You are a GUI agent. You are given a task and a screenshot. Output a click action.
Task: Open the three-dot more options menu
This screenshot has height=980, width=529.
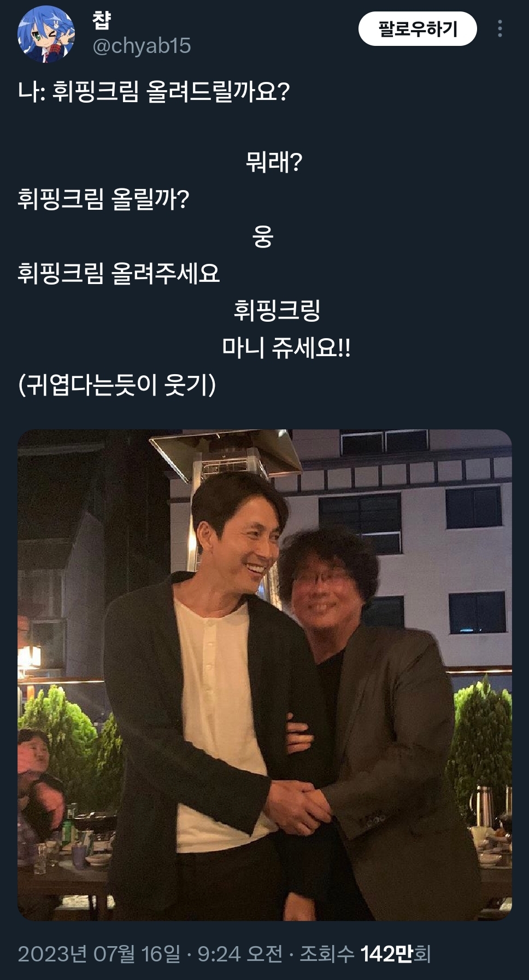pos(500,29)
